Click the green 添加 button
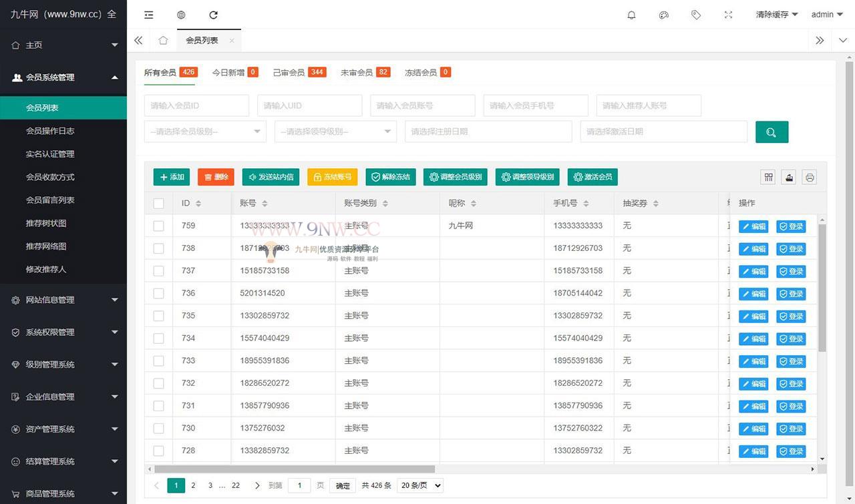The image size is (855, 504). pyautogui.click(x=172, y=177)
